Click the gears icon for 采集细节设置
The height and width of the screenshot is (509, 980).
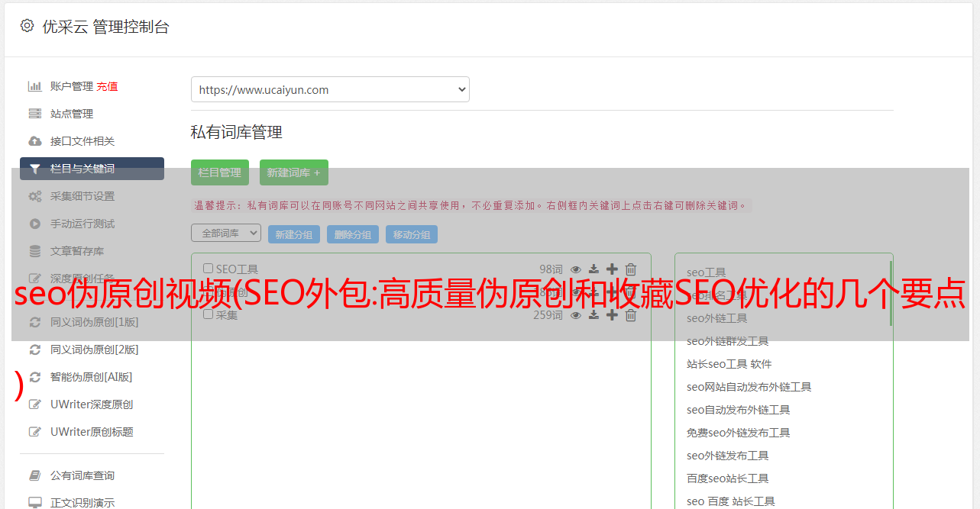click(x=35, y=196)
